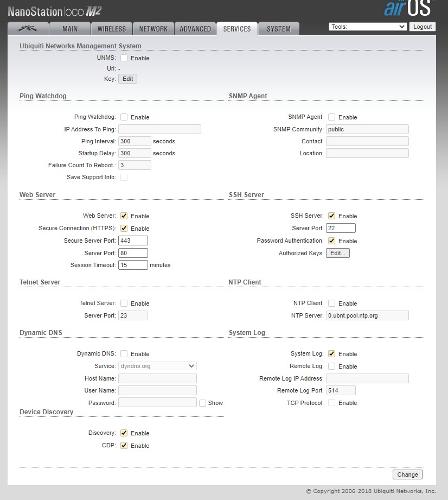
Task: Uncheck the CDP Enable checkbox
Action: [124, 446]
